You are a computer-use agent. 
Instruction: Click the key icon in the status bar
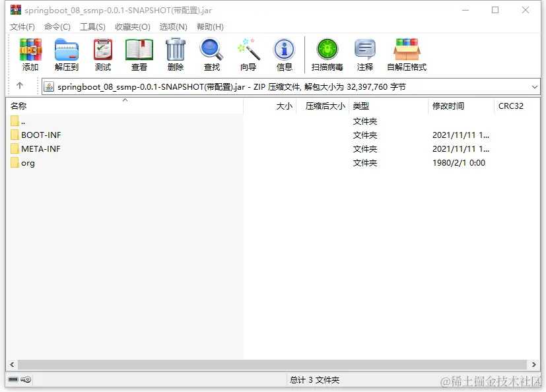tap(26, 379)
